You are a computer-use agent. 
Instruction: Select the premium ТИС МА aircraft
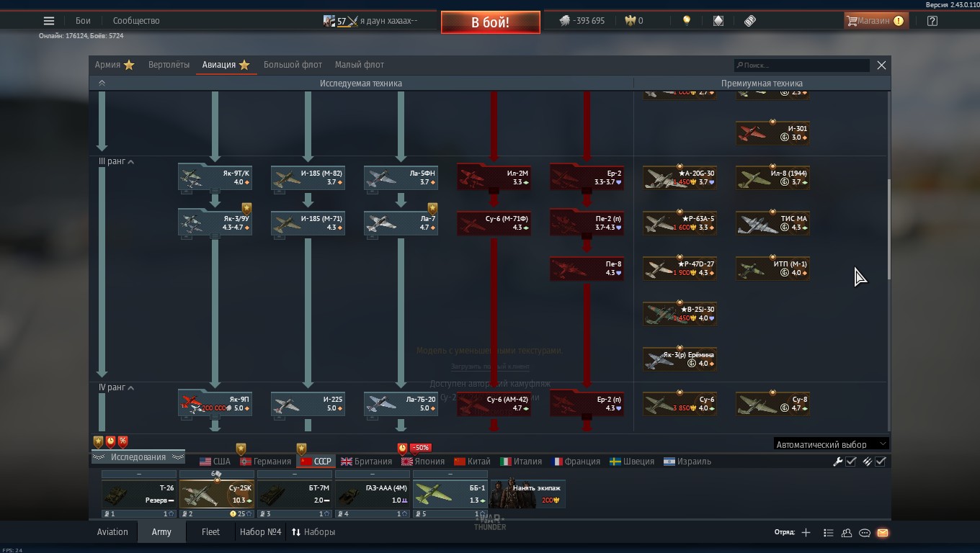click(x=772, y=223)
